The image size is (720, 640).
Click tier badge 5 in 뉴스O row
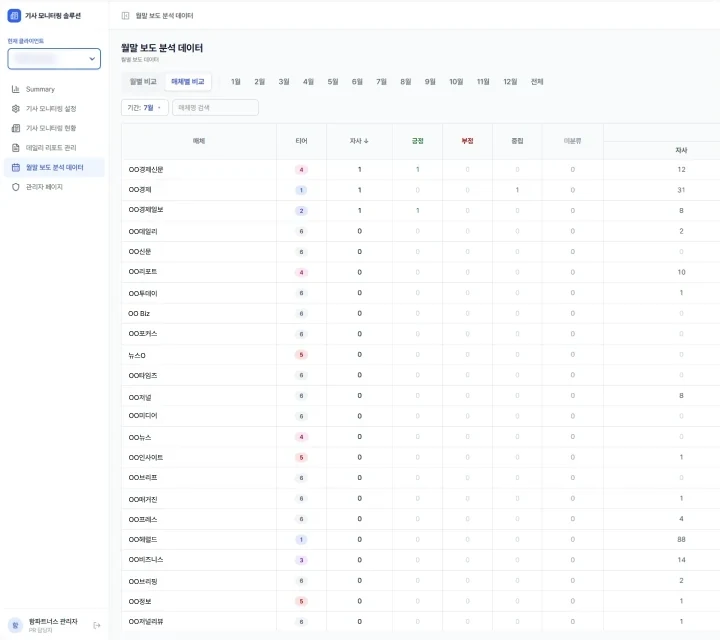(x=301, y=355)
